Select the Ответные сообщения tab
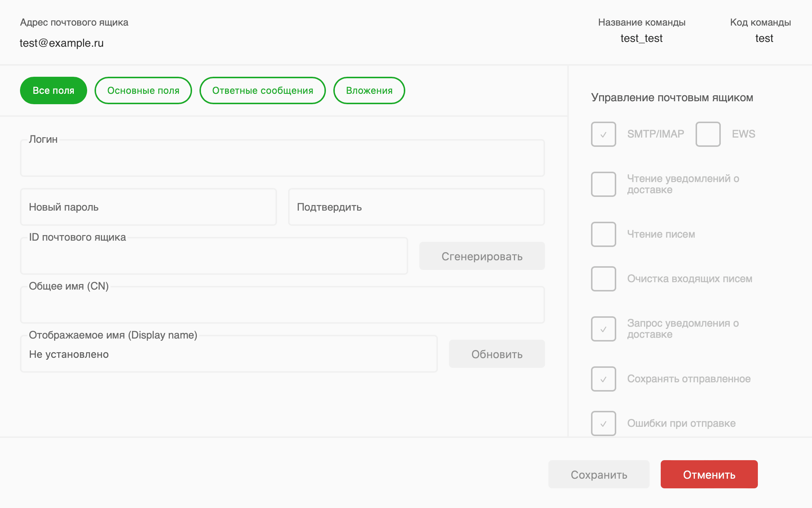Image resolution: width=812 pixels, height=508 pixels. [263, 90]
